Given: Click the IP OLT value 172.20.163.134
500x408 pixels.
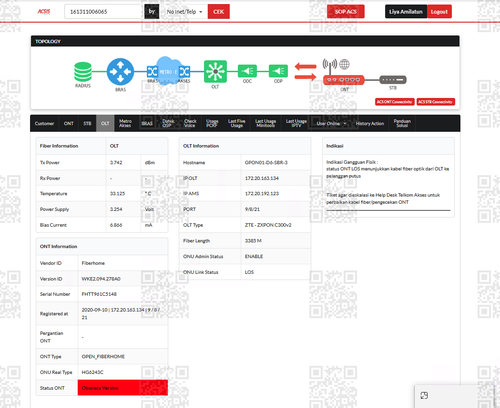Looking at the screenshot, I should point(262,178).
